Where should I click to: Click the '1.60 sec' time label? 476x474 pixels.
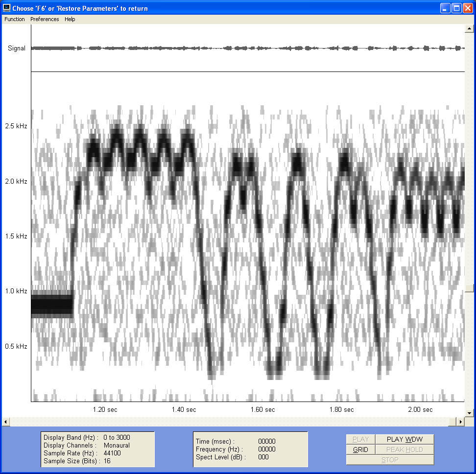262,410
